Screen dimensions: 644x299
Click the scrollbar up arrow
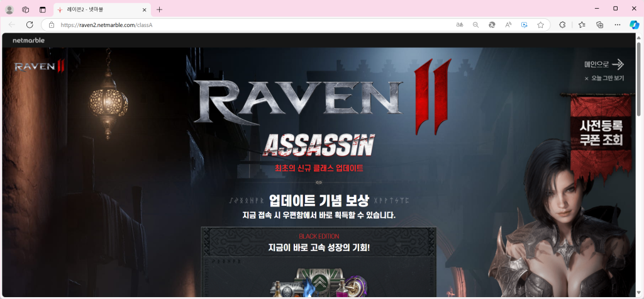pyautogui.click(x=638, y=37)
